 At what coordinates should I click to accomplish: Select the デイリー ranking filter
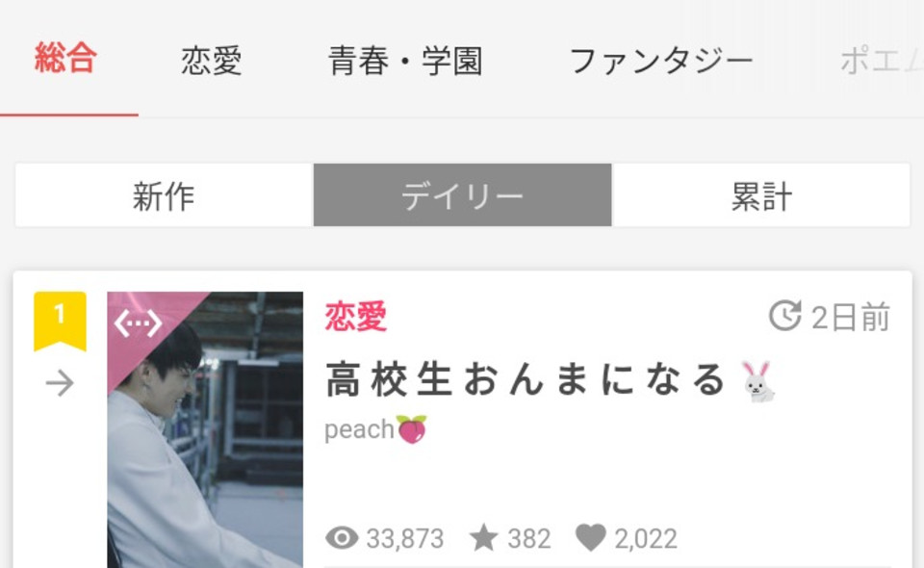tap(463, 195)
